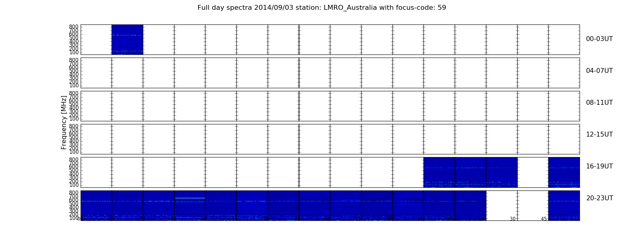Select the "08-11UT" row label
Screen dimensions: 644x245
(x=599, y=103)
